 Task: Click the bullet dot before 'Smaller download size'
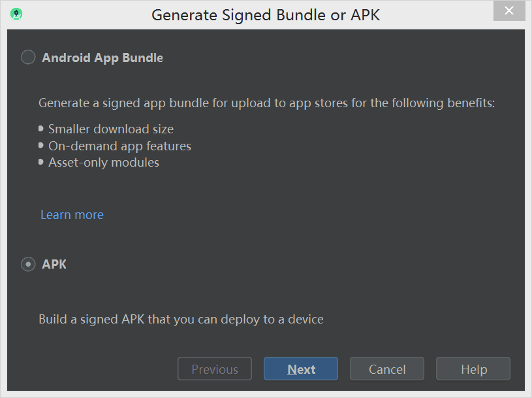pos(42,129)
